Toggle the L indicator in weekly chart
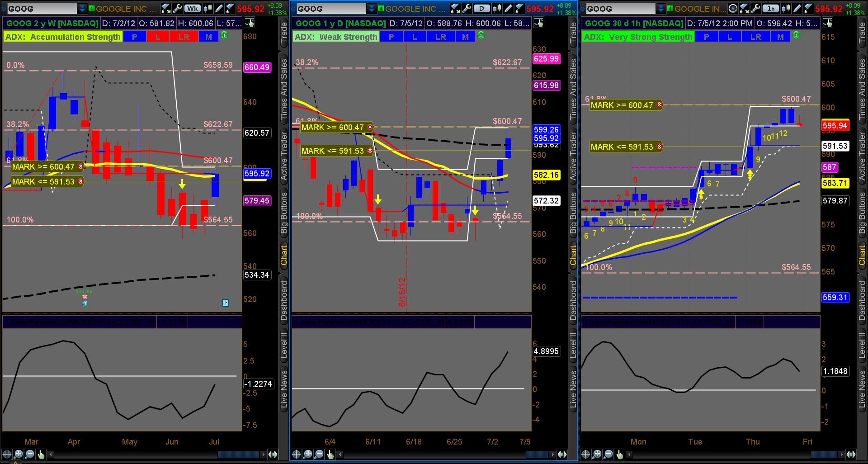868x464 pixels. (158, 37)
